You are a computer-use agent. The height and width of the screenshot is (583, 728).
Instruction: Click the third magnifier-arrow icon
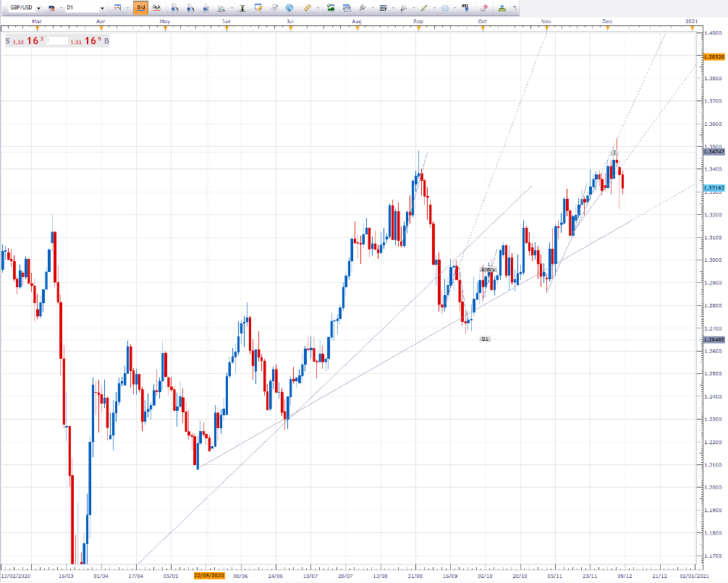click(206, 8)
